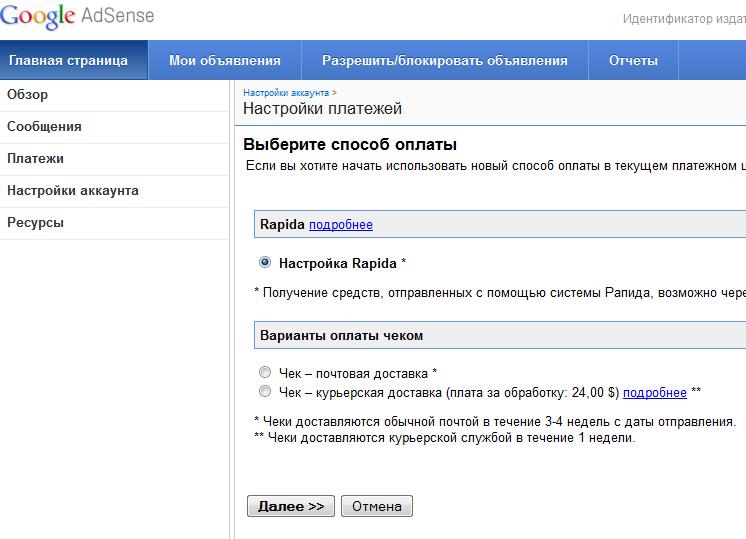Open the подробнее link next to Rapida
Viewport: 746px width, 539px height.
[340, 225]
